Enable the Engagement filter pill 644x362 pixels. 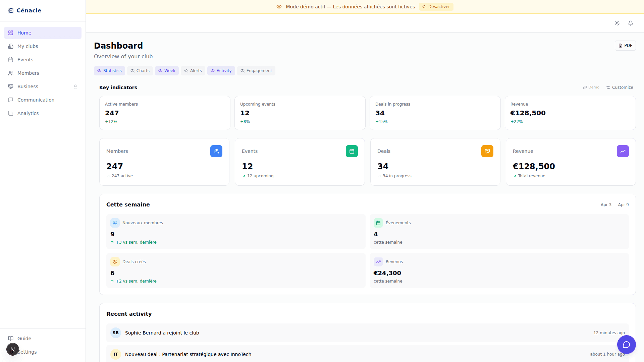click(256, 70)
